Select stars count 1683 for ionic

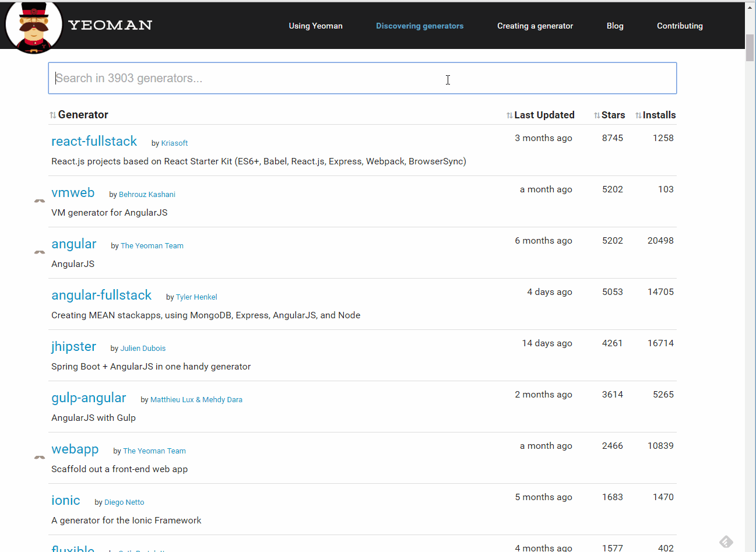click(x=613, y=497)
